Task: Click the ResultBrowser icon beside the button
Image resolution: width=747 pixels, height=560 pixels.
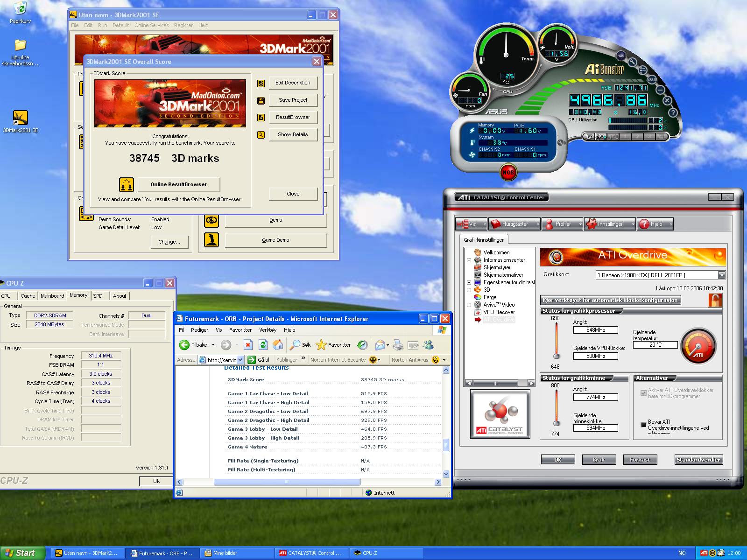Action: (x=261, y=117)
